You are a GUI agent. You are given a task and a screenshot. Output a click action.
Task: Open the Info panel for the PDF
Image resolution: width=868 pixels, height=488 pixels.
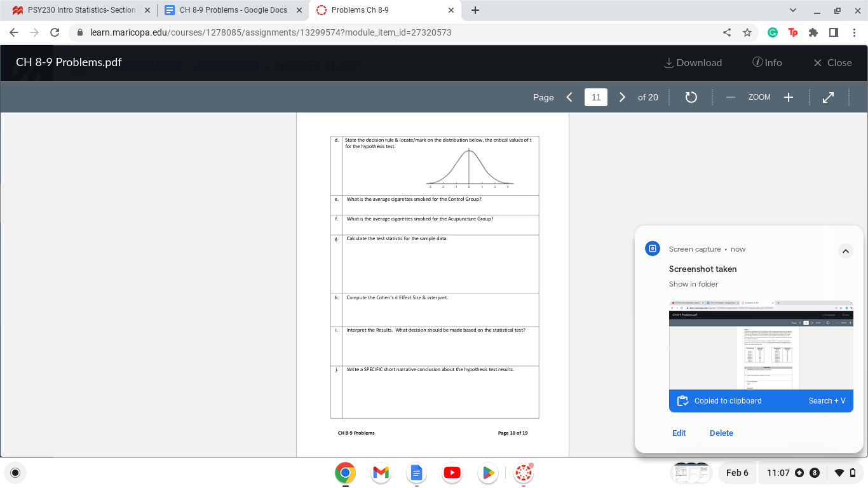(x=767, y=62)
